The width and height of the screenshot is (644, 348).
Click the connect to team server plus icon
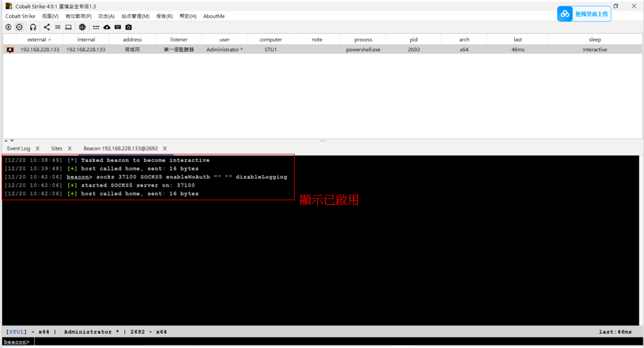click(8, 27)
